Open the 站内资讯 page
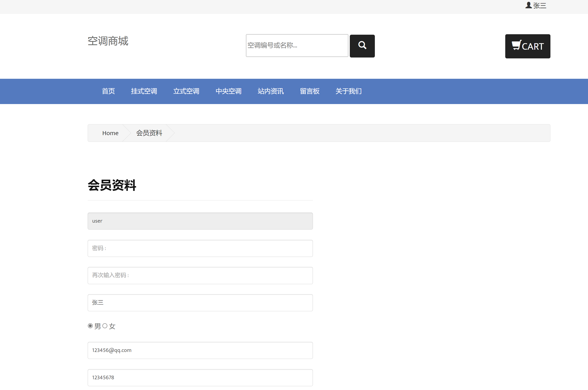588x390 pixels. [270, 91]
